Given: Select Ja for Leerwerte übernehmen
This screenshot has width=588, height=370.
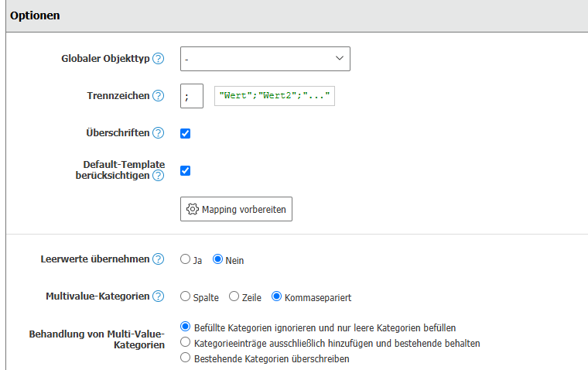Looking at the screenshot, I should coord(185,260).
